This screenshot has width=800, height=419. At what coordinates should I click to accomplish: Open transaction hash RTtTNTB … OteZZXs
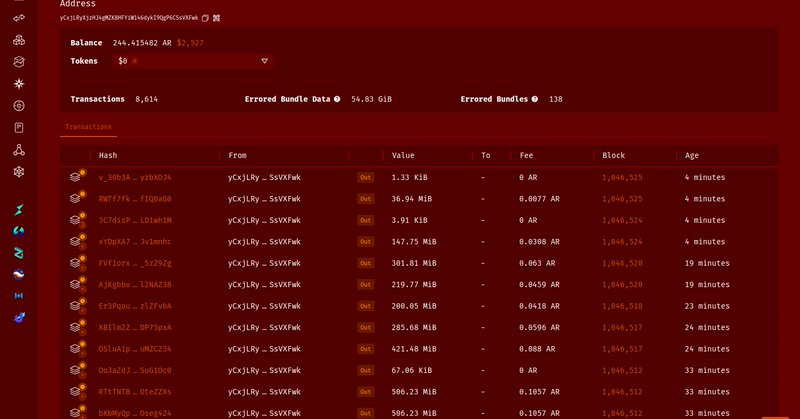135,392
